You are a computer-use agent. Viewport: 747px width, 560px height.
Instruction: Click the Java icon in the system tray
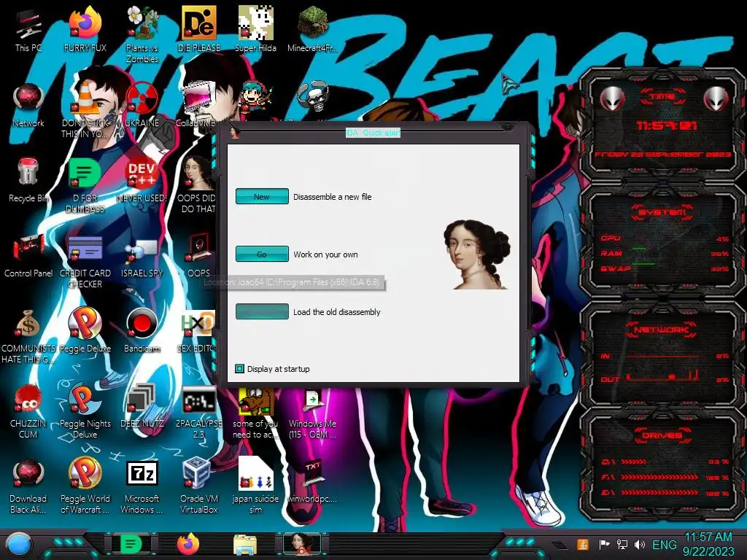point(583,544)
